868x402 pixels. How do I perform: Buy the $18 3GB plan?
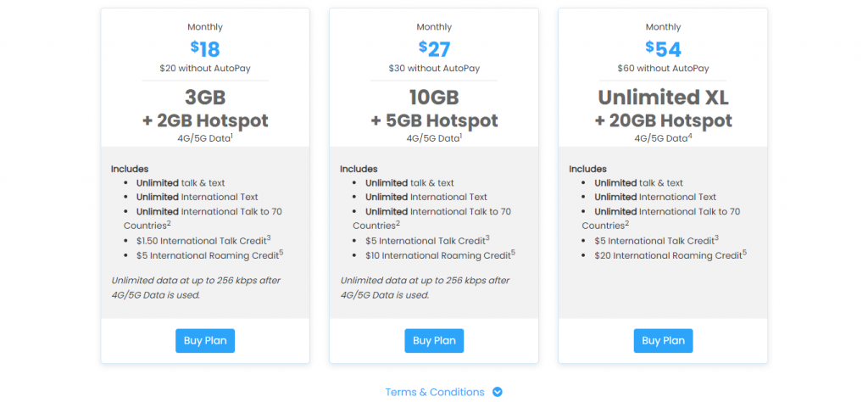coord(205,341)
